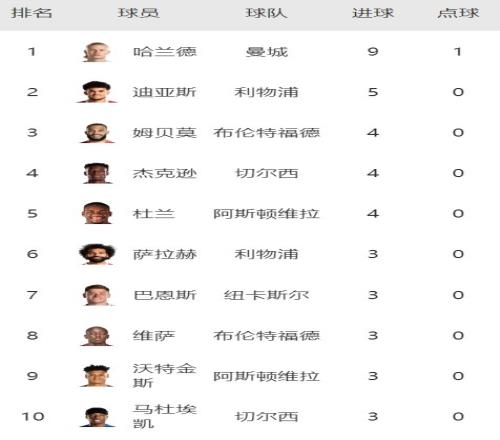Open team link 曼城
This screenshot has height=440, width=500.
pyautogui.click(x=266, y=52)
